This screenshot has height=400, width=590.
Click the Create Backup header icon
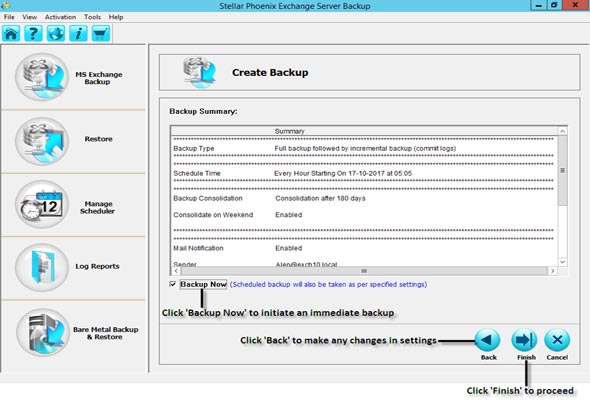click(x=199, y=72)
